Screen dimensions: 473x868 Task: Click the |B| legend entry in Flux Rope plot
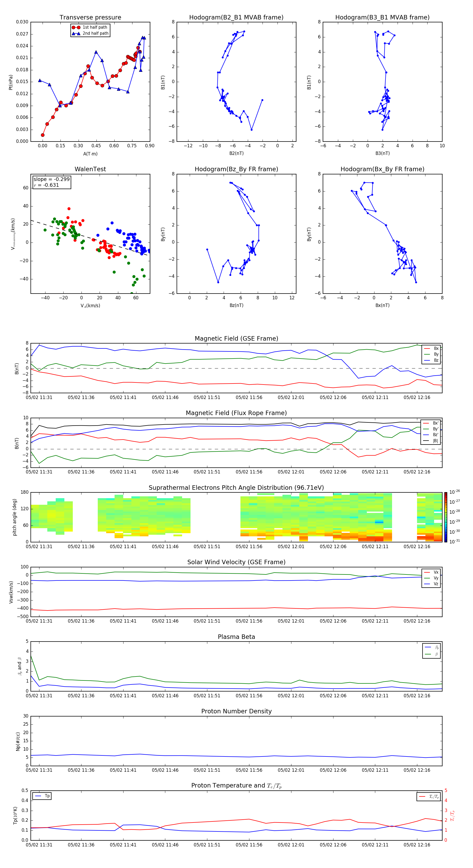431,441
